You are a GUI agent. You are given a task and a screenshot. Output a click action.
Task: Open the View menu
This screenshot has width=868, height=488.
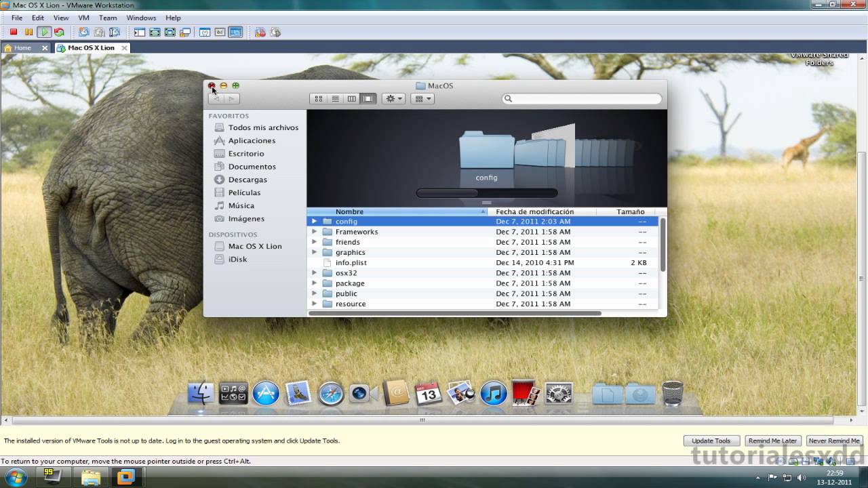click(61, 18)
